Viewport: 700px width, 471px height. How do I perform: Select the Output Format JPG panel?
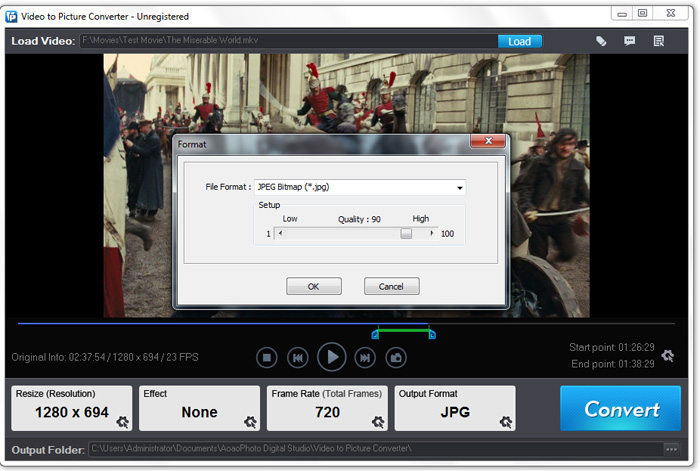click(455, 408)
